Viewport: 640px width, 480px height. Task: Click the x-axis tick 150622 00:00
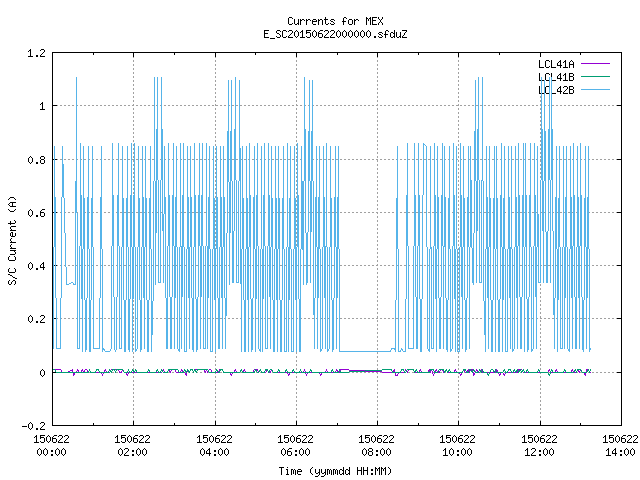pyautogui.click(x=51, y=446)
